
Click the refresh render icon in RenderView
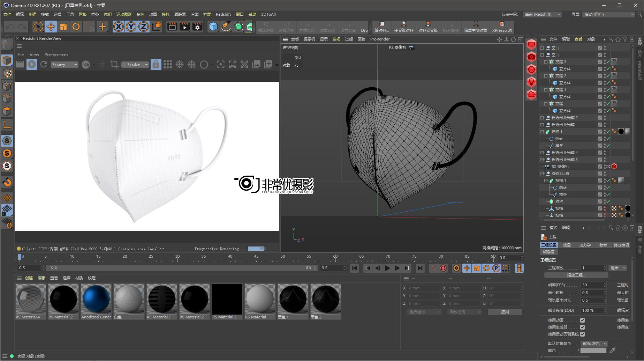click(44, 64)
